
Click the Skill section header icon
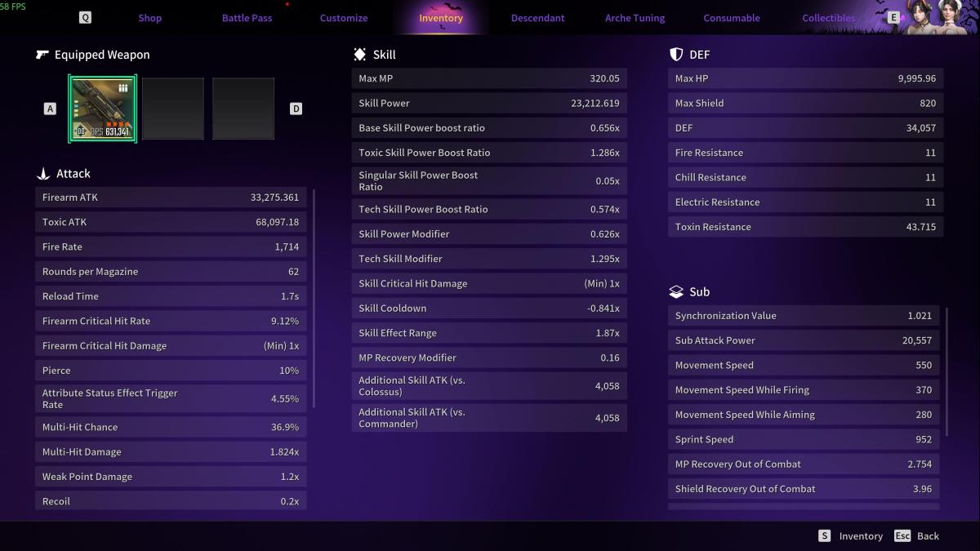(x=358, y=54)
